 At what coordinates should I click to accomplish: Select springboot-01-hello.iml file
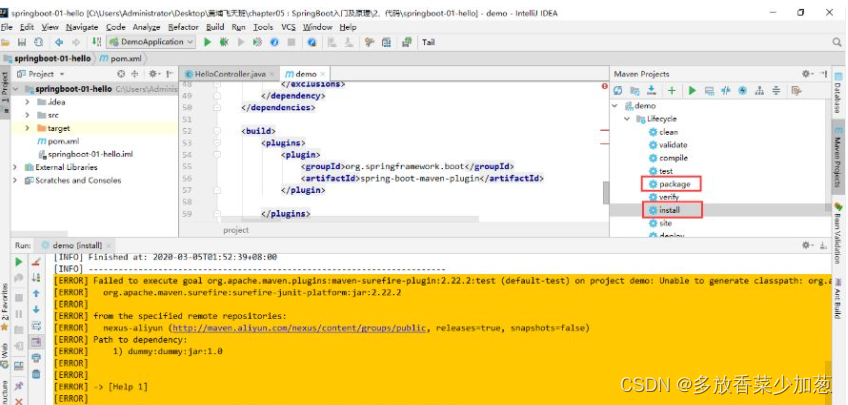pos(86,154)
